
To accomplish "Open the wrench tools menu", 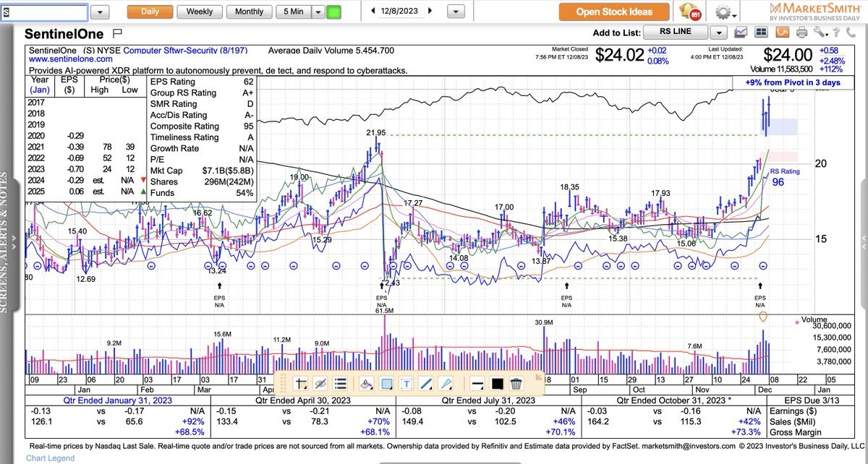I will point(819,32).
